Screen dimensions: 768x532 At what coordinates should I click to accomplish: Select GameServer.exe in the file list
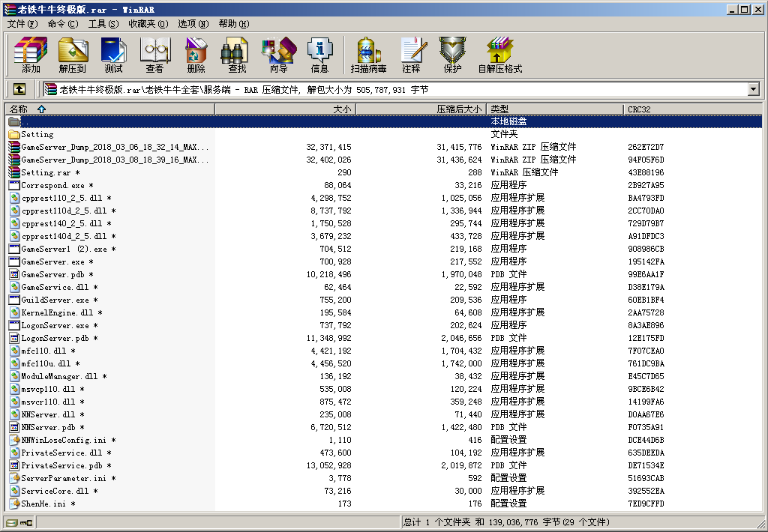[x=52, y=262]
